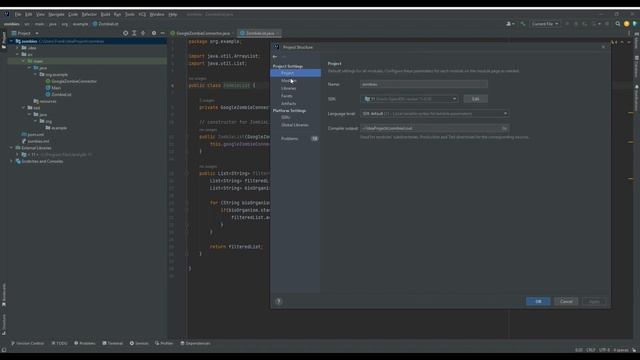Image resolution: width=640 pixels, height=360 pixels.
Task: Open the Language level dropdown
Action: pyautogui.click(x=435, y=113)
